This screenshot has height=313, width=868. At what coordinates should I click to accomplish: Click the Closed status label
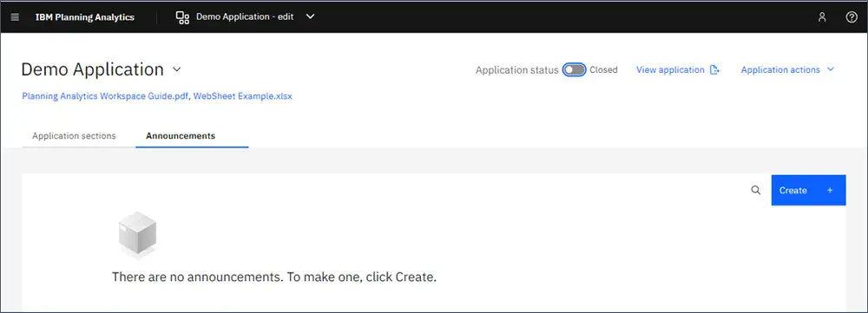603,69
